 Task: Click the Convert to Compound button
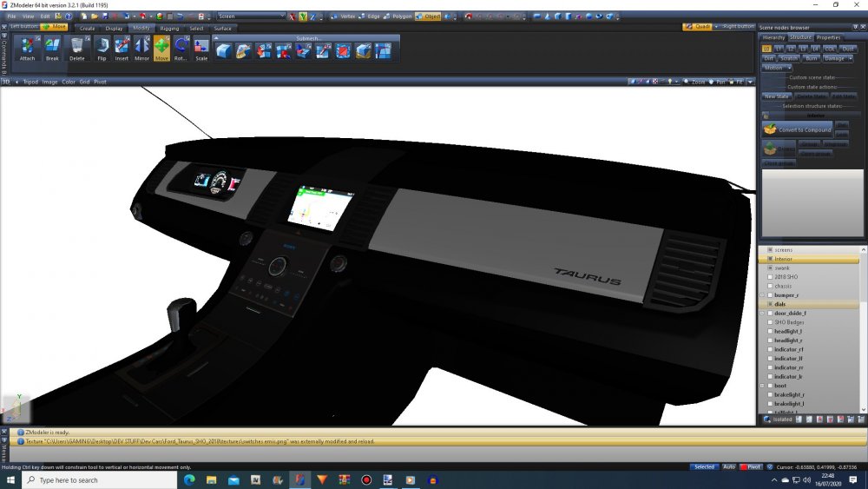(x=797, y=129)
